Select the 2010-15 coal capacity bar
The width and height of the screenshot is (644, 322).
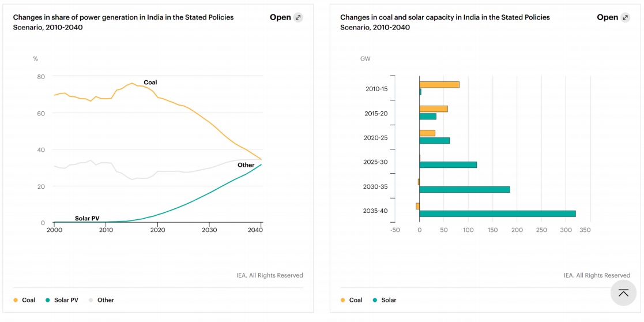(x=439, y=85)
